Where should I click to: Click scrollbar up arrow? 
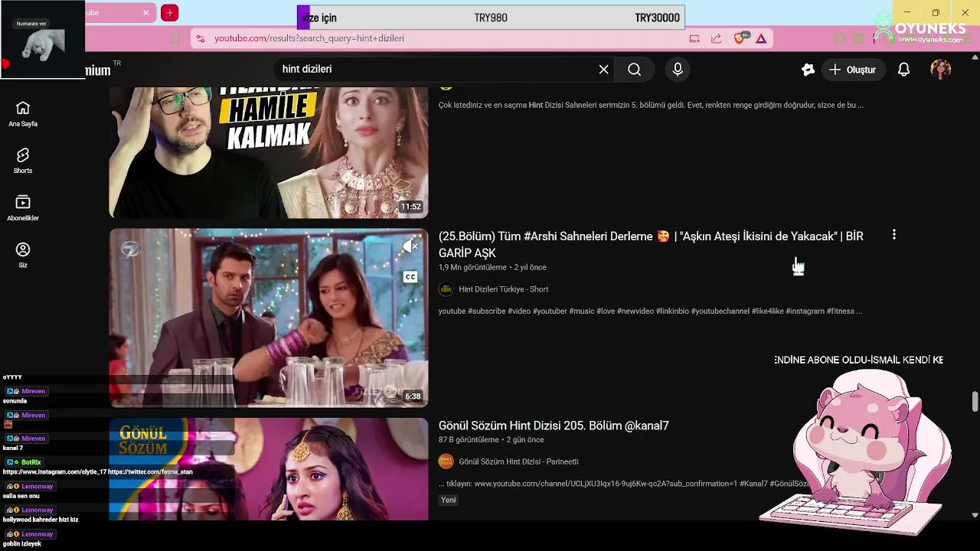[975, 57]
